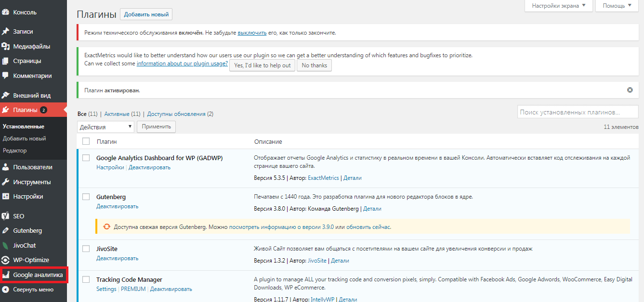The height and width of the screenshot is (302, 644).
Task: Click the Инструменты wrench icon
Action: coord(6,182)
